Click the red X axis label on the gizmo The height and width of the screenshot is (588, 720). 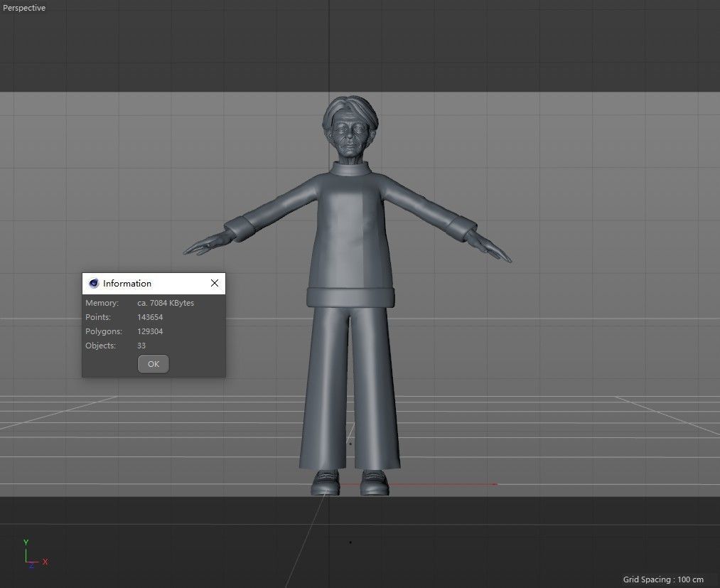click(x=45, y=562)
